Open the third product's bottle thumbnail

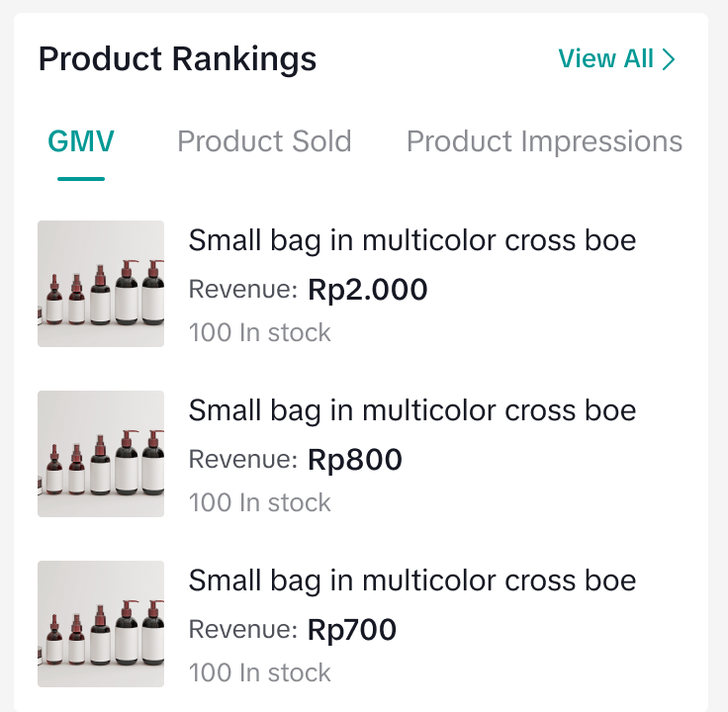coord(101,624)
